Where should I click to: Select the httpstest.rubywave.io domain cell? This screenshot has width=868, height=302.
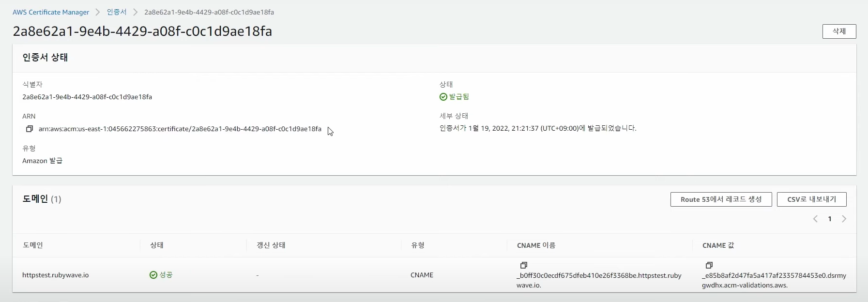pyautogui.click(x=56, y=275)
